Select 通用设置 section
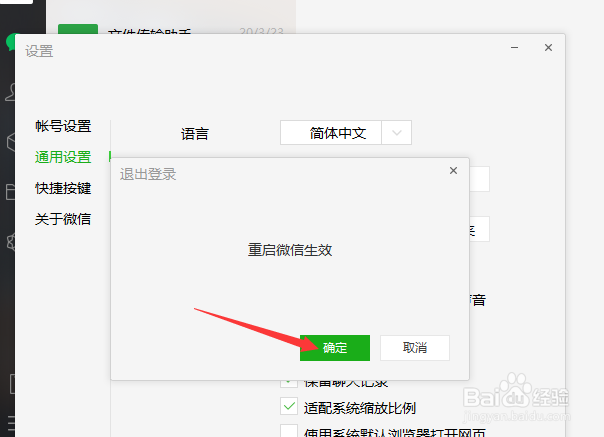This screenshot has width=604, height=437. click(x=63, y=157)
